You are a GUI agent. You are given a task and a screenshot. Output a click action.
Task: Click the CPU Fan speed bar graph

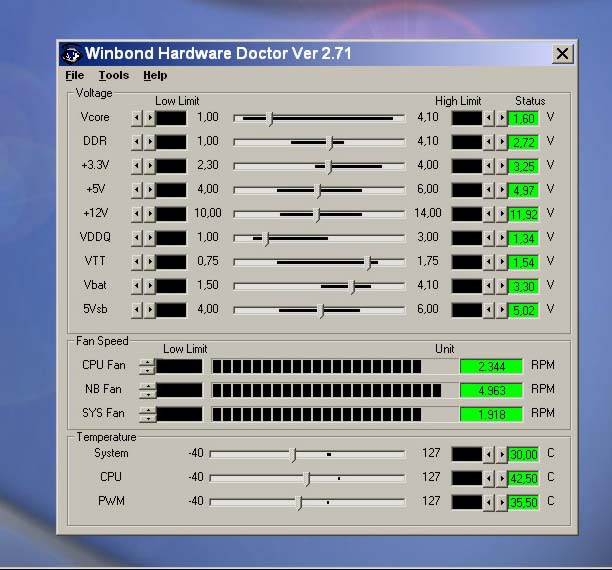(x=335, y=367)
